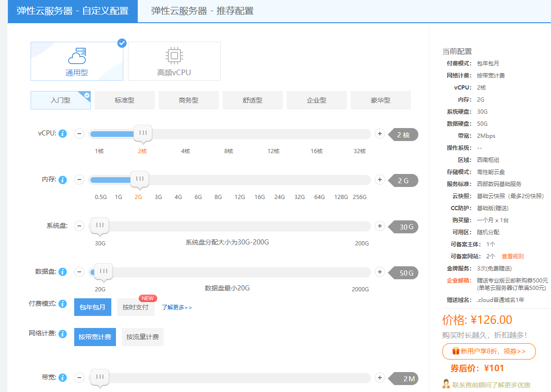
Task: Select 弹性云服务器 - 自定义配置 tab
Action: point(73,11)
